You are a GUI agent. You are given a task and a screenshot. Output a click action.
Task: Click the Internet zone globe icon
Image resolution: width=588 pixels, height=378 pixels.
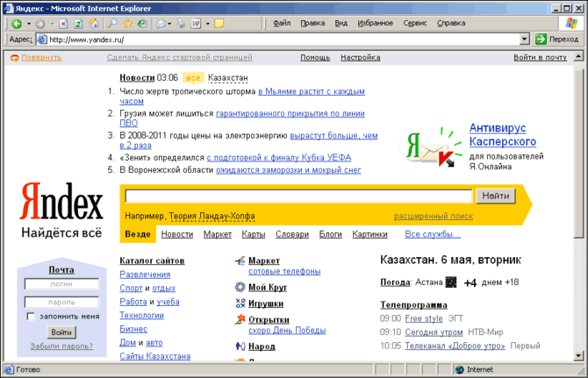click(459, 370)
